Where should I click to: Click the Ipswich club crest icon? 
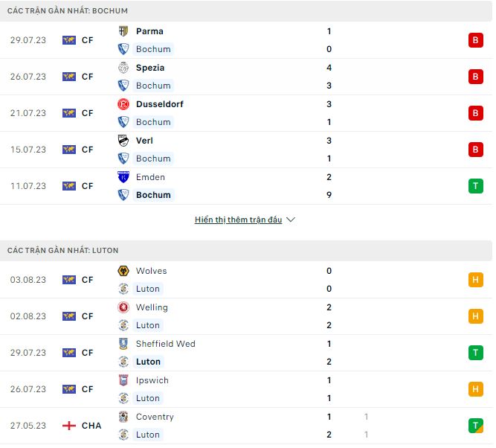click(123, 380)
